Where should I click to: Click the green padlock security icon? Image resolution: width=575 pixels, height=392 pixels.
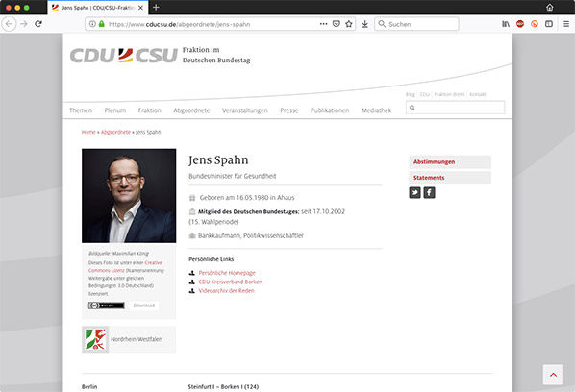point(102,24)
